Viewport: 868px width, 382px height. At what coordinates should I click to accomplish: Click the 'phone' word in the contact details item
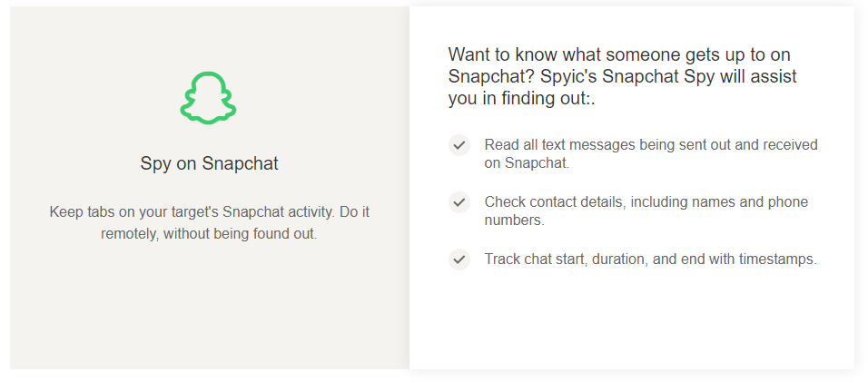tap(788, 202)
